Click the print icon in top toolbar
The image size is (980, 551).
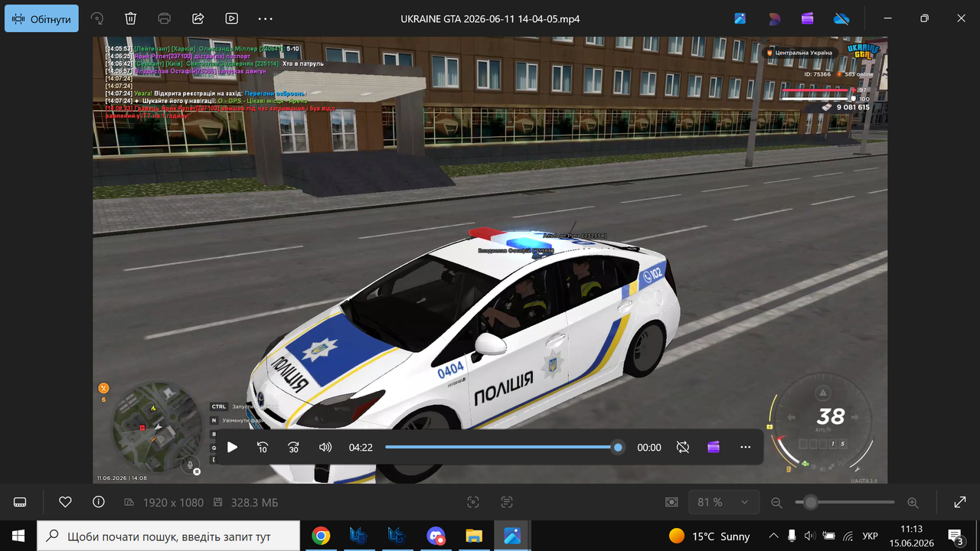tap(164, 18)
